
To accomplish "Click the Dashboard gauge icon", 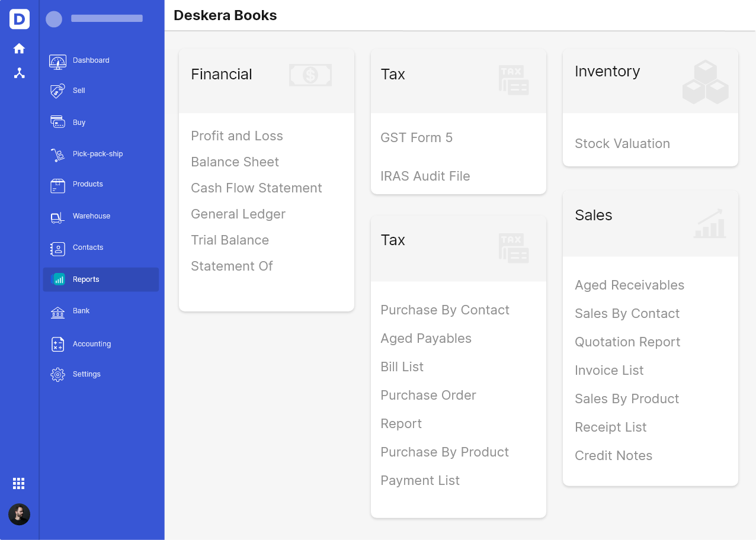I will click(x=57, y=61).
